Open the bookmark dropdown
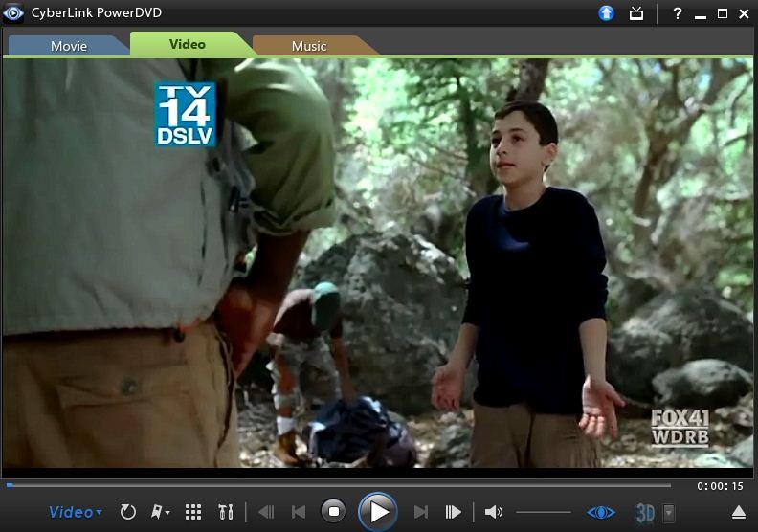Screen dimensions: 758x532 coord(160,512)
